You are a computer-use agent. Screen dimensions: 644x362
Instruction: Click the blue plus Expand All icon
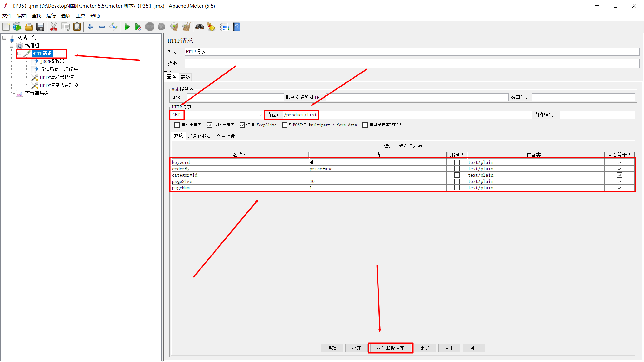coord(90,27)
